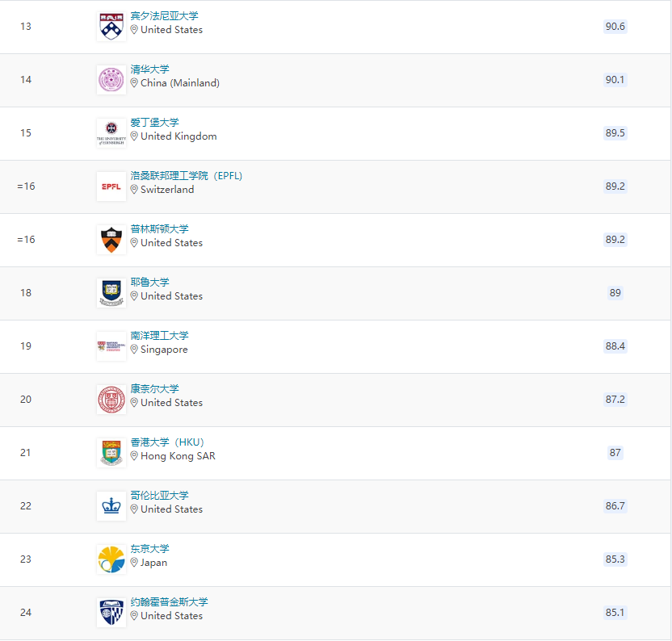Open the 约翰霍普金斯大学 university link

coord(169,602)
